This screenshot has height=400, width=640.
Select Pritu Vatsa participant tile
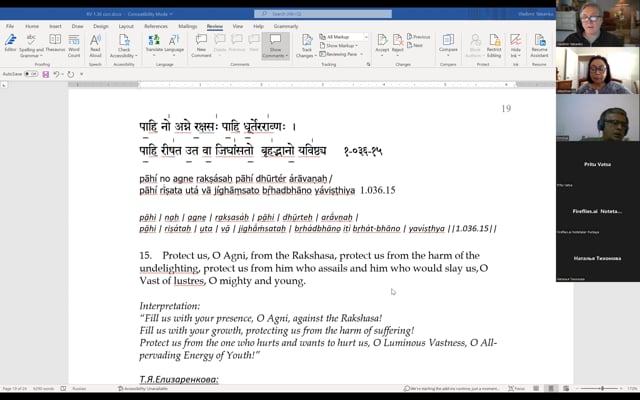tap(598, 164)
